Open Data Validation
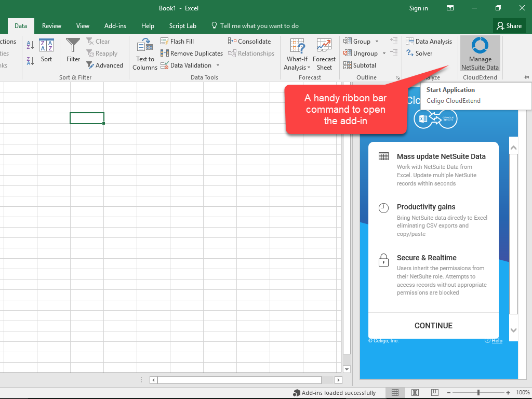The height and width of the screenshot is (399, 532). click(186, 65)
